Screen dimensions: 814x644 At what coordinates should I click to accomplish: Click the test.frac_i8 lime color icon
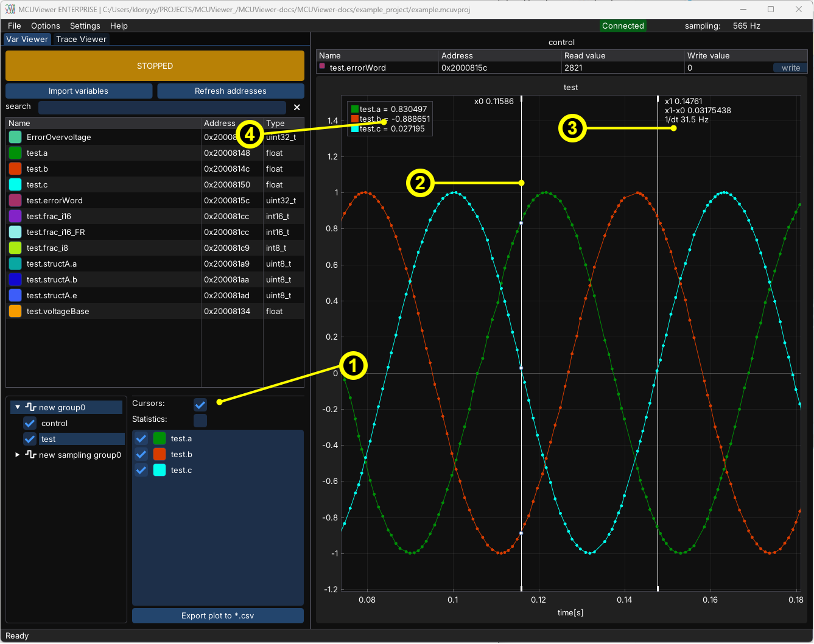(15, 248)
